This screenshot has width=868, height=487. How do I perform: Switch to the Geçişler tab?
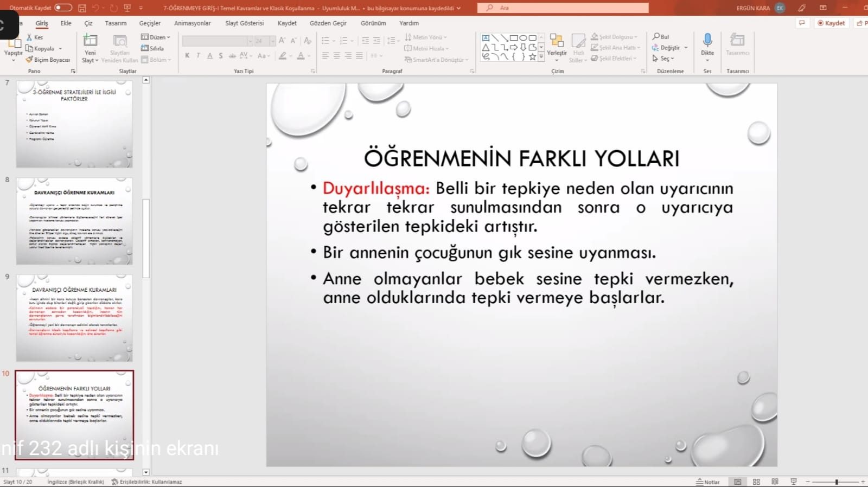pos(150,23)
